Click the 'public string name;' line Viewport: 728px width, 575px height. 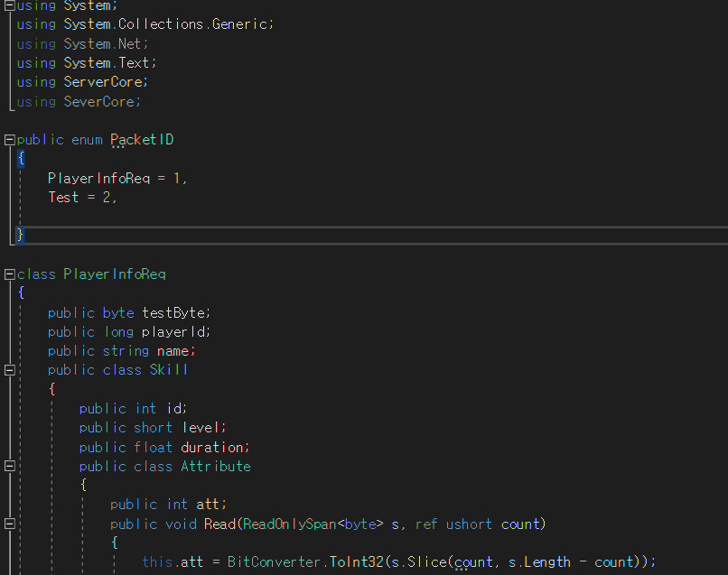[x=121, y=351]
